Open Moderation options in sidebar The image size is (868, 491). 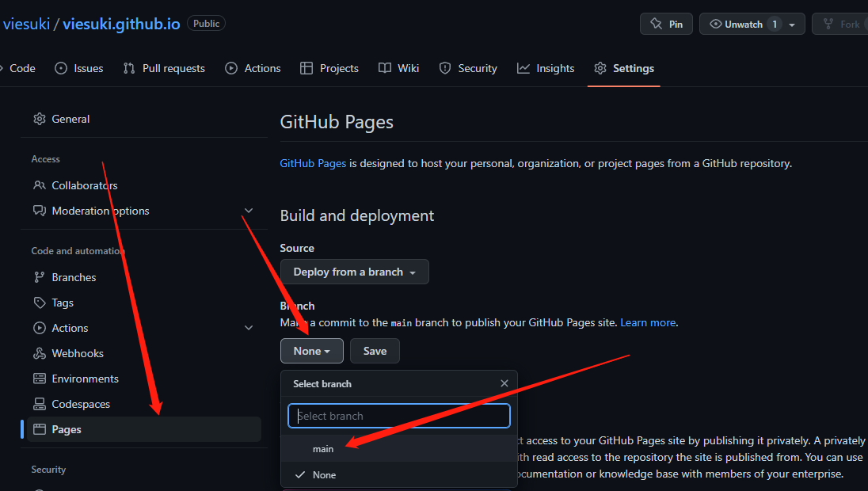(101, 211)
